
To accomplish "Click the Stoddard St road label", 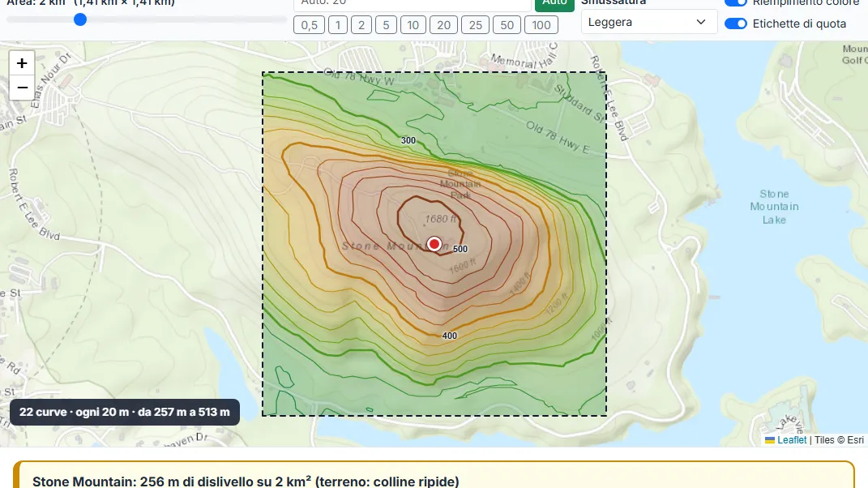I will (579, 103).
